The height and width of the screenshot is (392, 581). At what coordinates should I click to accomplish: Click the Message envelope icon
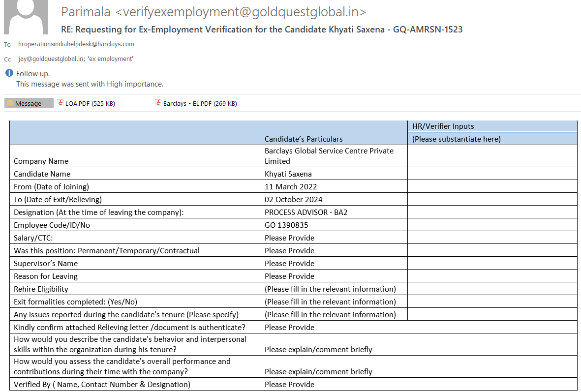point(10,103)
